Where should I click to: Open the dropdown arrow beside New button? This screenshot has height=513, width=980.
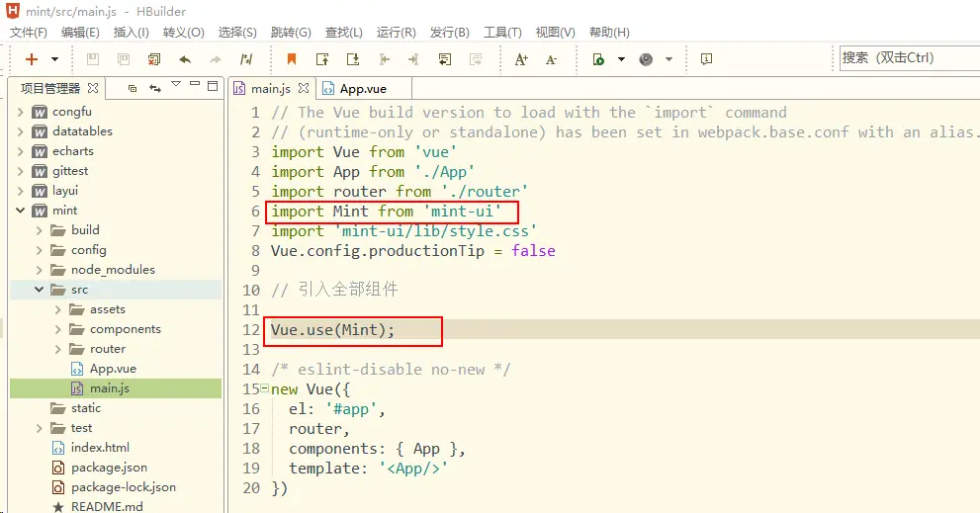[55, 59]
